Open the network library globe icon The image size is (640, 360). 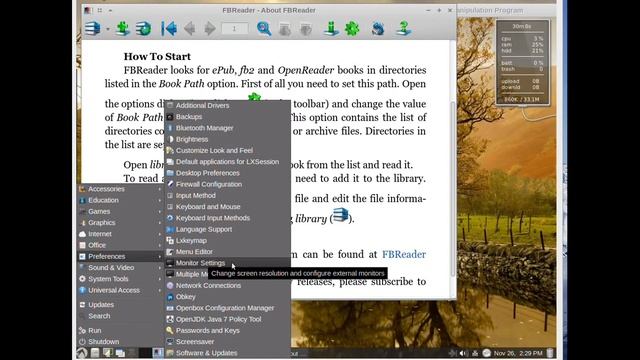tap(143, 29)
